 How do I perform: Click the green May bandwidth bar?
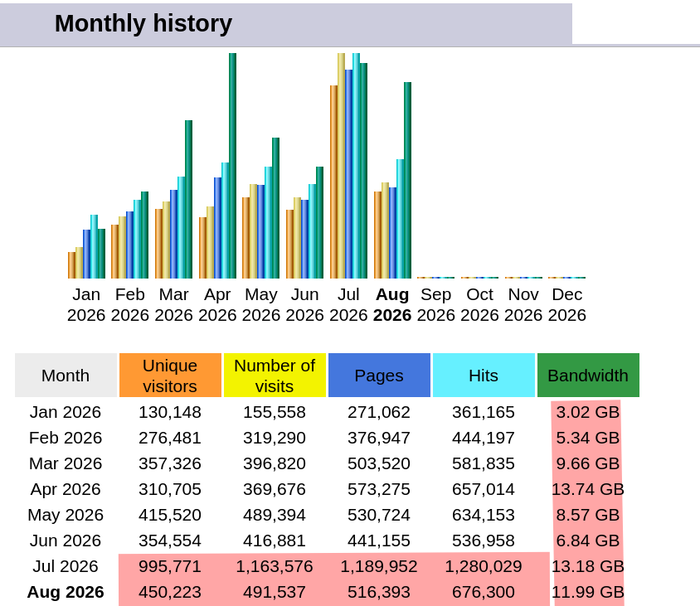coord(276,208)
